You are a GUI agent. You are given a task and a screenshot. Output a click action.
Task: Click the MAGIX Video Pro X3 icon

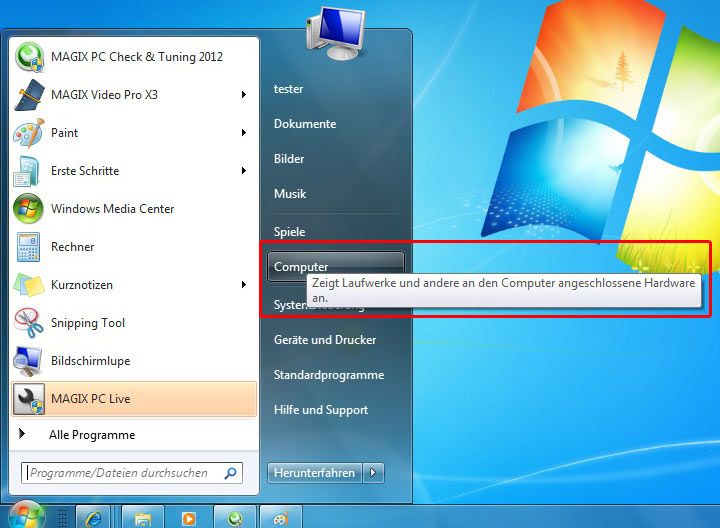[29, 95]
